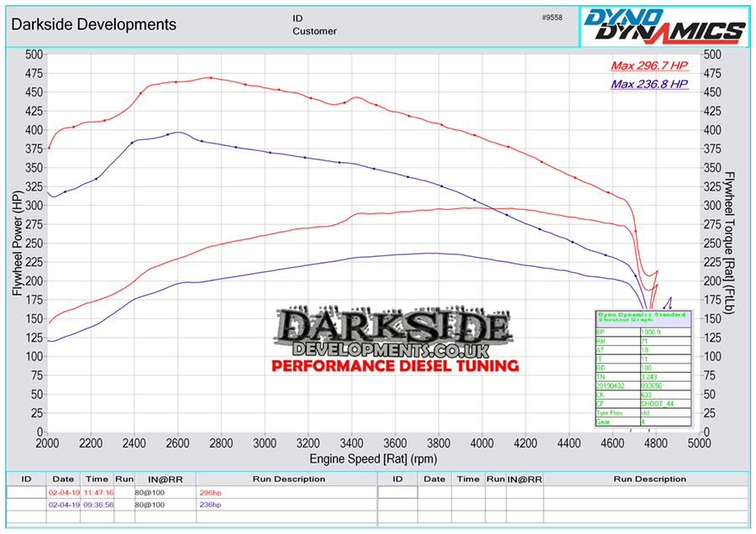
Task: Click the 'IN@RR' header above the 80@100 cells
Action: (165, 479)
